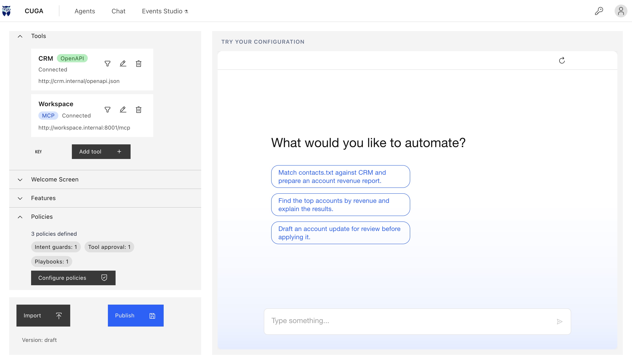Click the Playbooks: 1 chip
This screenshot has height=364, width=632.
pyautogui.click(x=52, y=261)
